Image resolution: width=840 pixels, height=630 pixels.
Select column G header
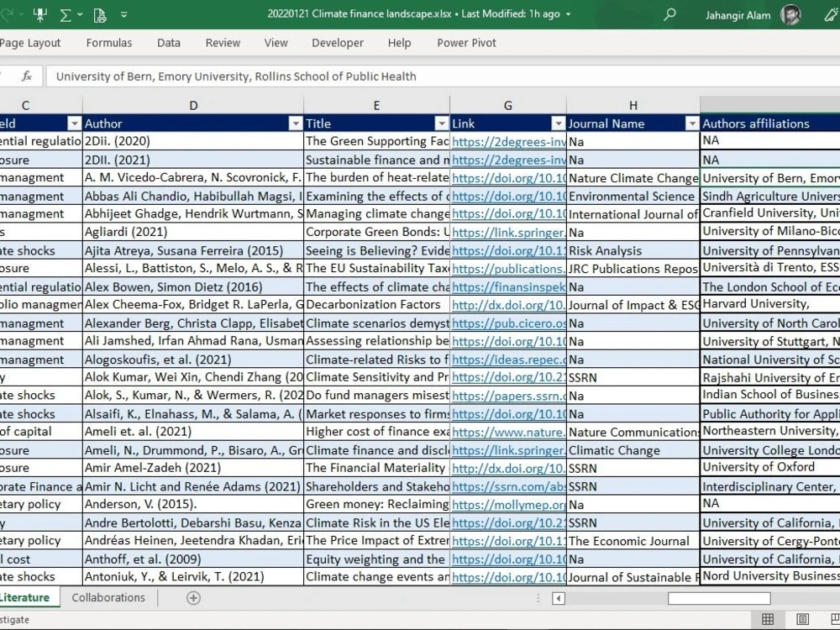point(508,106)
